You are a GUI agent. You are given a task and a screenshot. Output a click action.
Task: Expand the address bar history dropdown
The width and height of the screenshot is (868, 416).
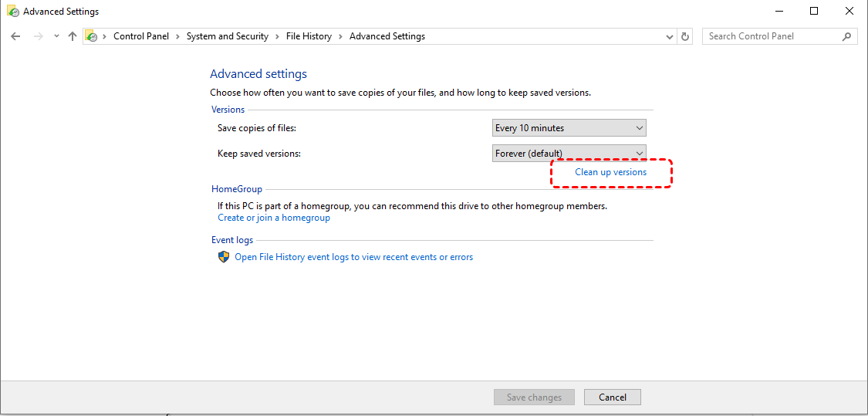(x=669, y=36)
